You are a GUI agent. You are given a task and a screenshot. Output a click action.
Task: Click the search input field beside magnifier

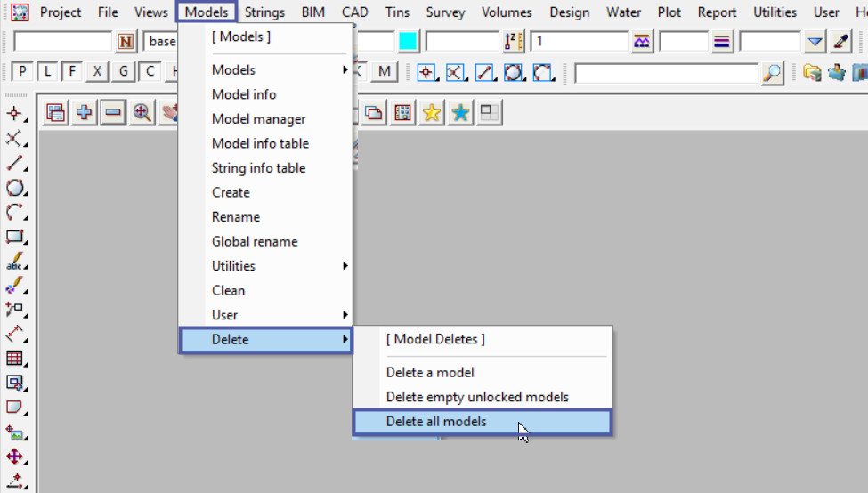(667, 73)
